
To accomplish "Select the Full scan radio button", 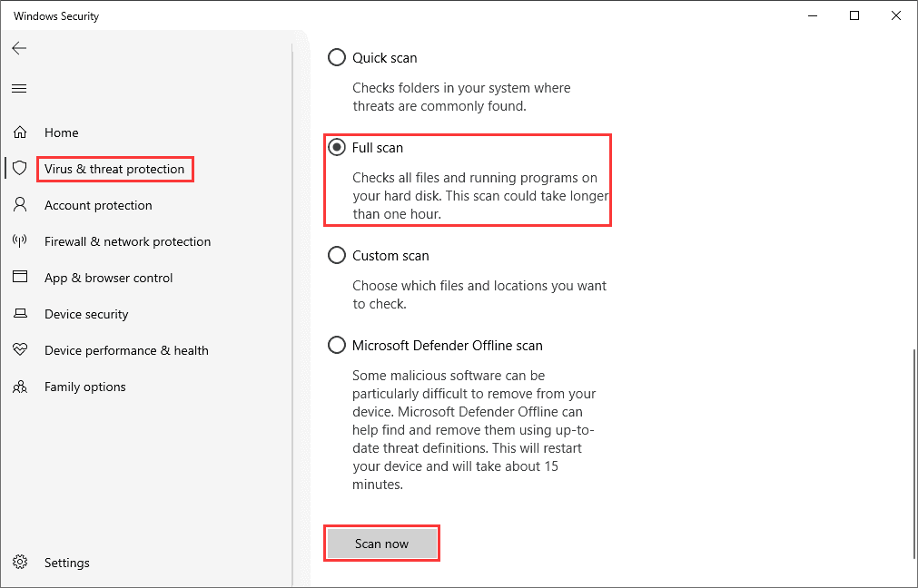I will pos(337,147).
